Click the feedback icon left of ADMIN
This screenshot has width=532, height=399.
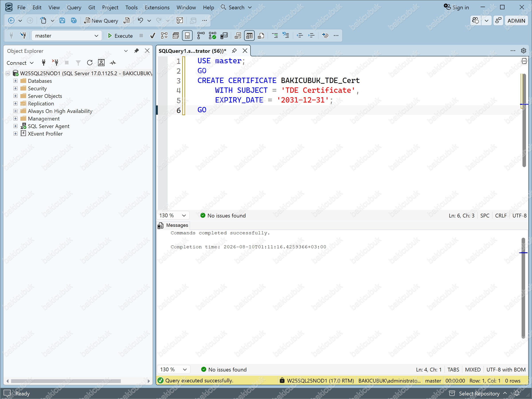pos(498,20)
